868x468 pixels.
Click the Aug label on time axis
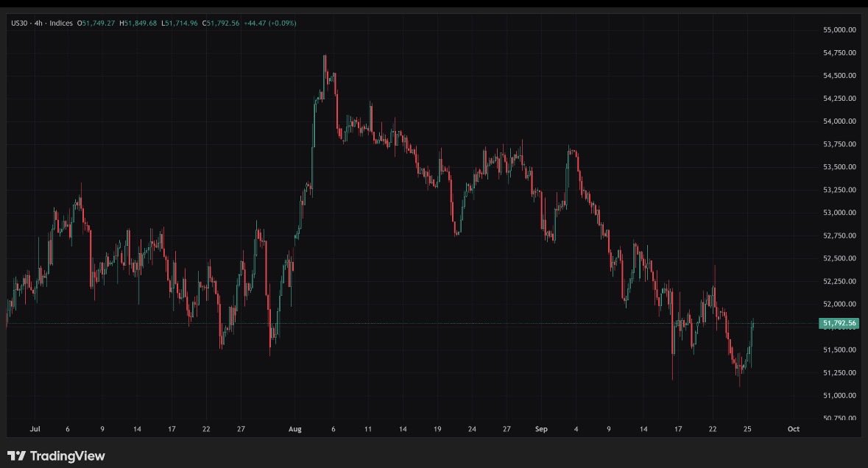click(x=295, y=429)
